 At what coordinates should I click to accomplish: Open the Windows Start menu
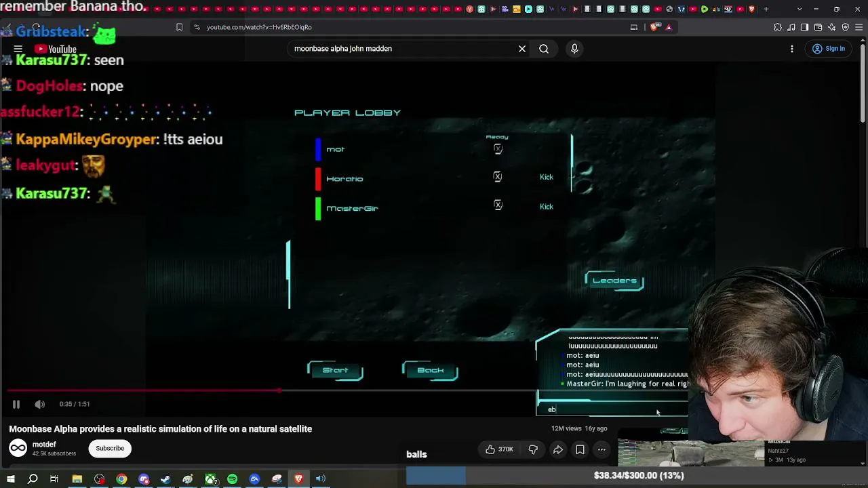[10, 479]
